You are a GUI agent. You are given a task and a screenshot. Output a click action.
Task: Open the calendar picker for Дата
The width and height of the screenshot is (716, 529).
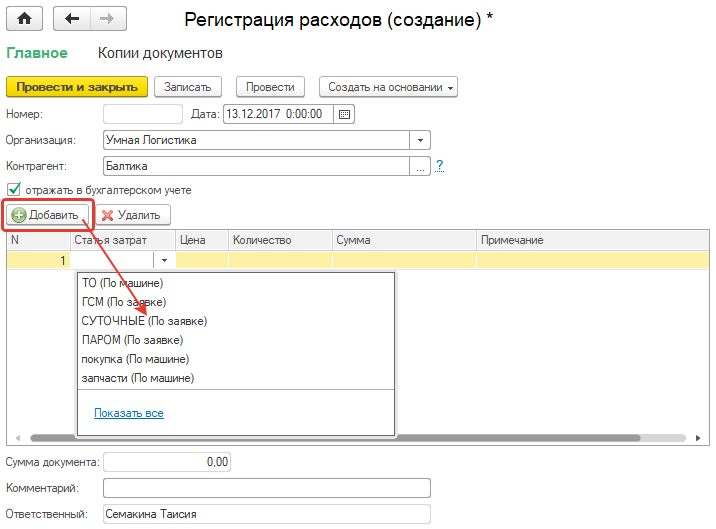click(344, 114)
